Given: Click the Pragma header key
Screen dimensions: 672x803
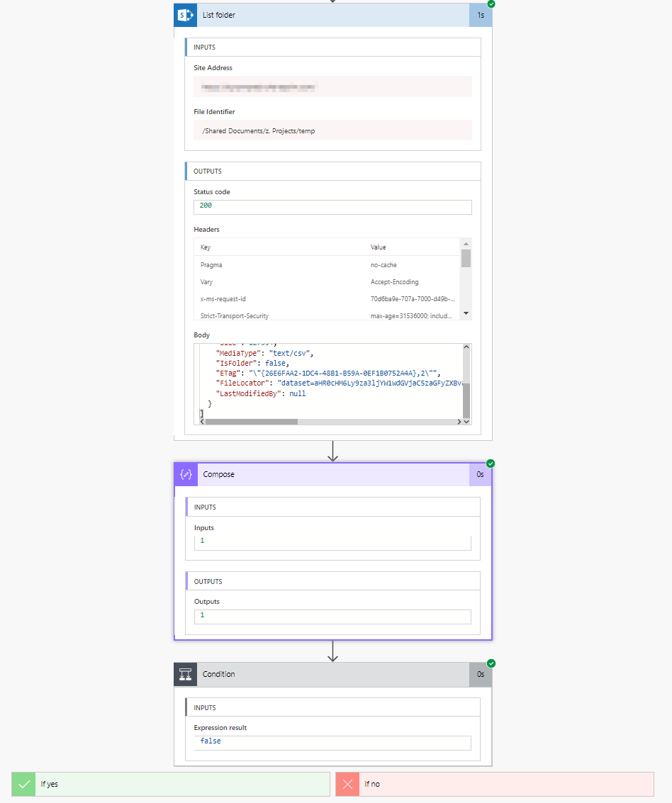Looking at the screenshot, I should 211,265.
